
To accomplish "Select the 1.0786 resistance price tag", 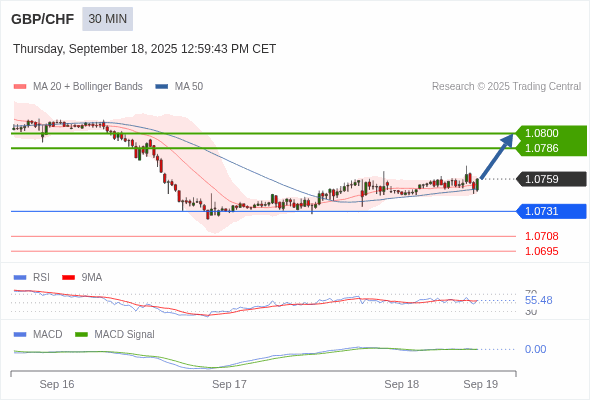I will [x=551, y=148].
